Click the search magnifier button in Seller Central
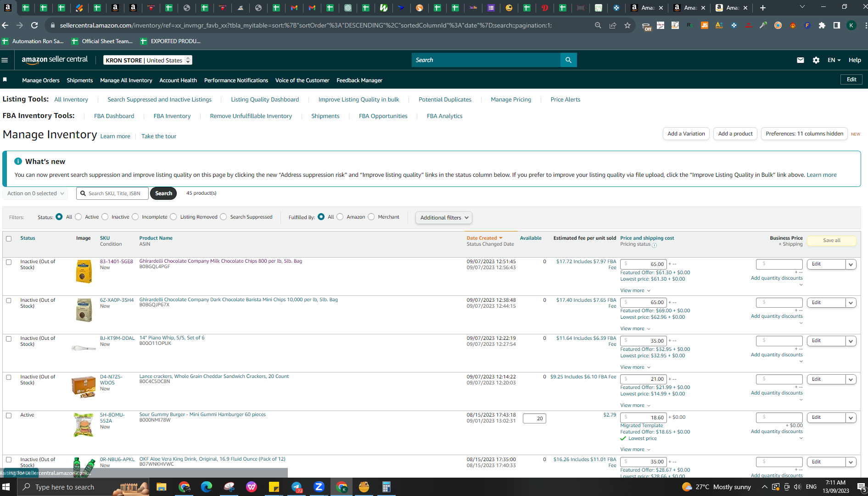 568,60
